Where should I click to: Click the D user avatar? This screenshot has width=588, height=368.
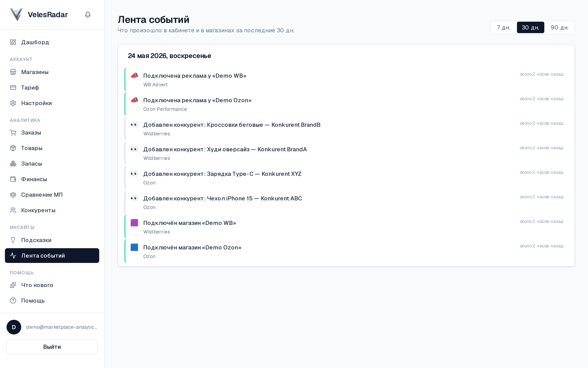(14, 327)
